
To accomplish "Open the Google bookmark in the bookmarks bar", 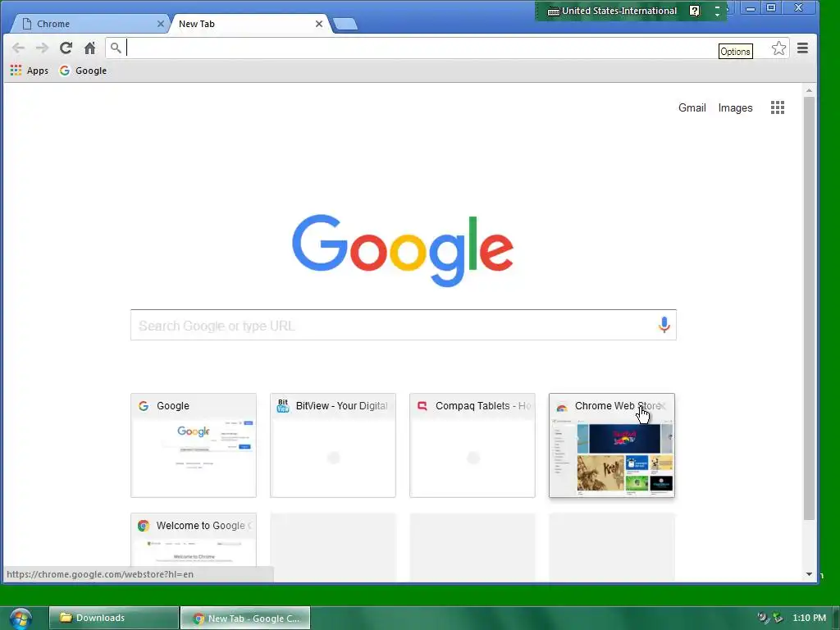I will click(x=83, y=71).
